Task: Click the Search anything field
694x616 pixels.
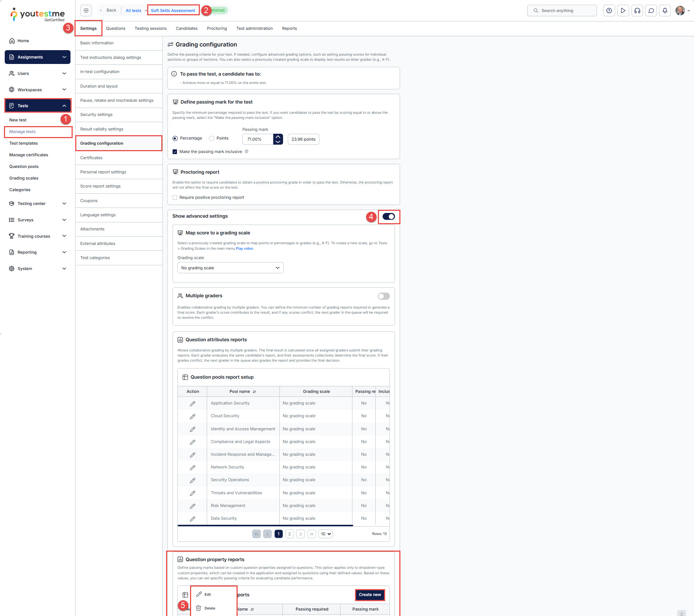Action: coord(562,11)
